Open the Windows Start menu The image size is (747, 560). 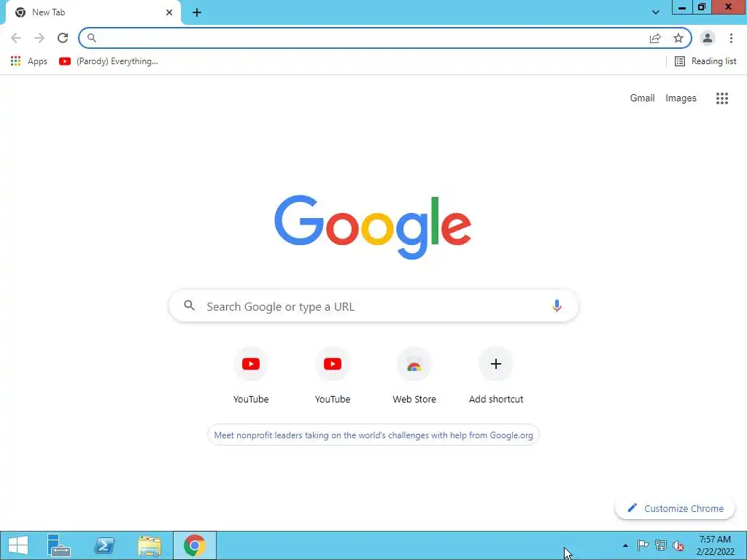(x=18, y=545)
